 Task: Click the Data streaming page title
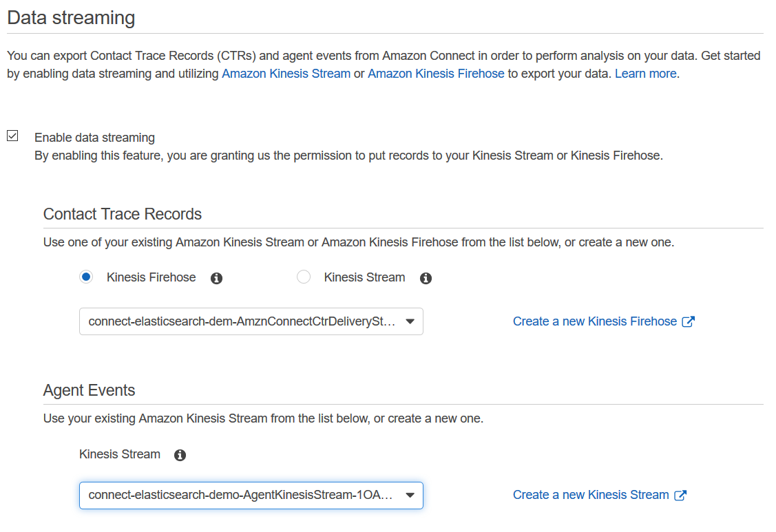click(x=72, y=18)
